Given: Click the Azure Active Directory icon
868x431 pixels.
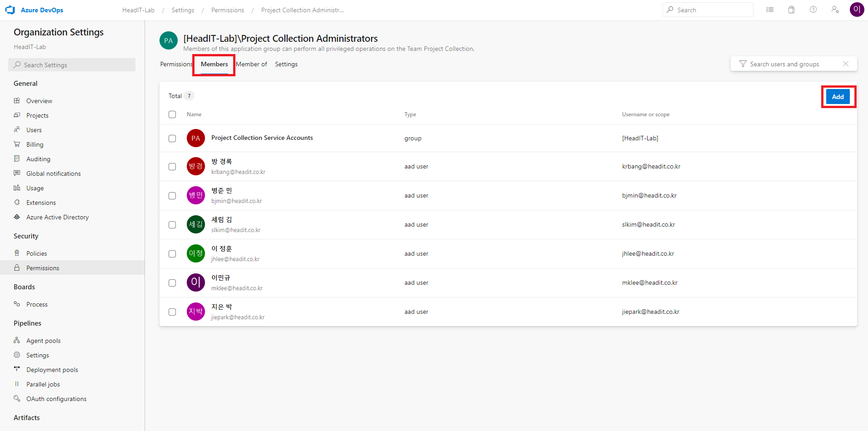Looking at the screenshot, I should pyautogui.click(x=17, y=217).
